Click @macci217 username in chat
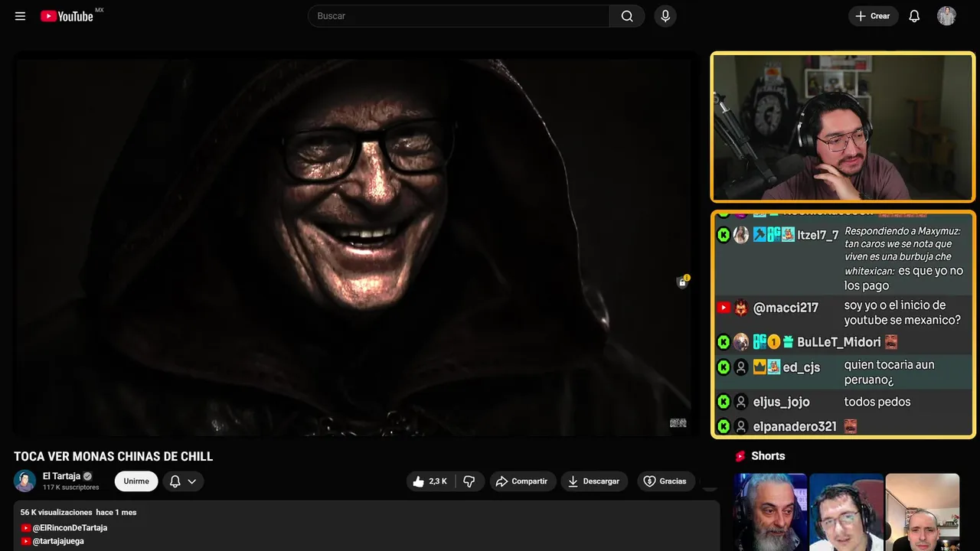Viewport: 980px width, 551px height. point(786,308)
